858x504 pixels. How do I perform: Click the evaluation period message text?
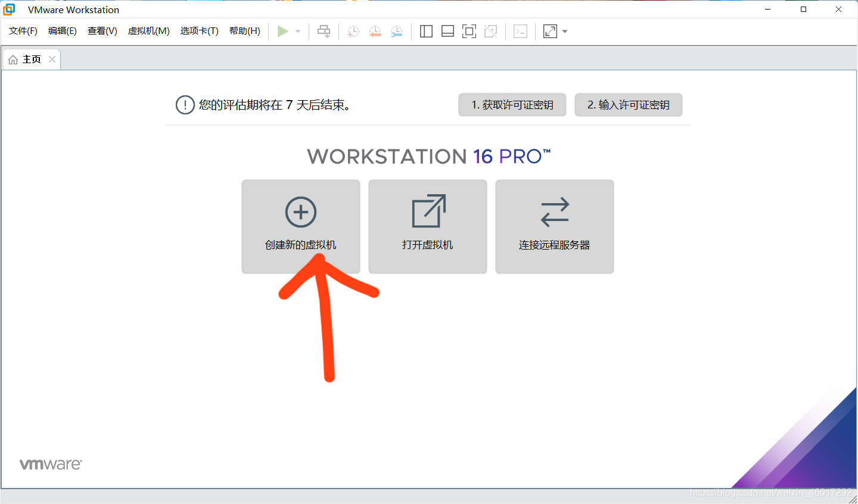pyautogui.click(x=276, y=105)
